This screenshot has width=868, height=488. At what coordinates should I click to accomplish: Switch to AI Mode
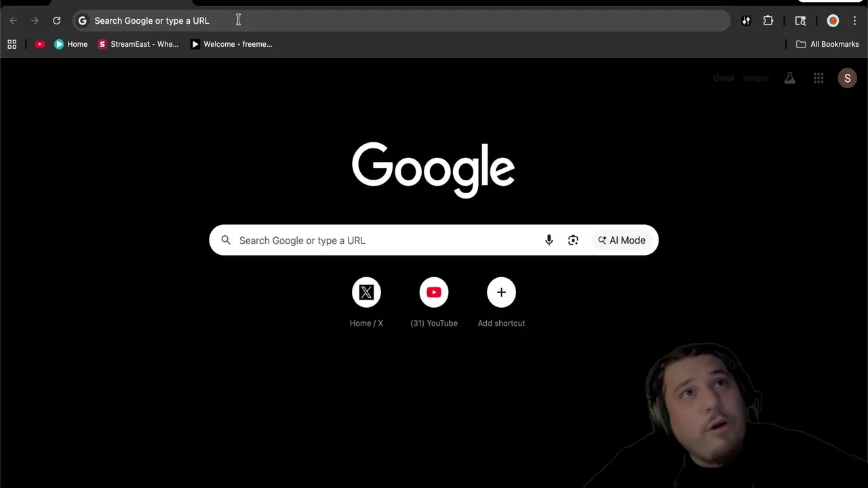(621, 240)
